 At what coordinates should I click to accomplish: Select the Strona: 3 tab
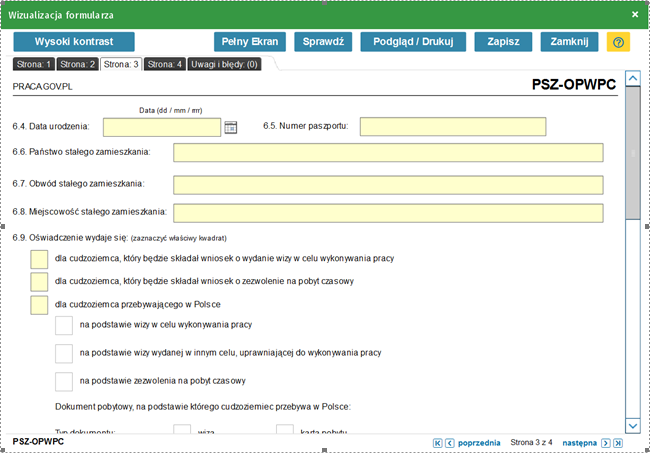click(121, 64)
